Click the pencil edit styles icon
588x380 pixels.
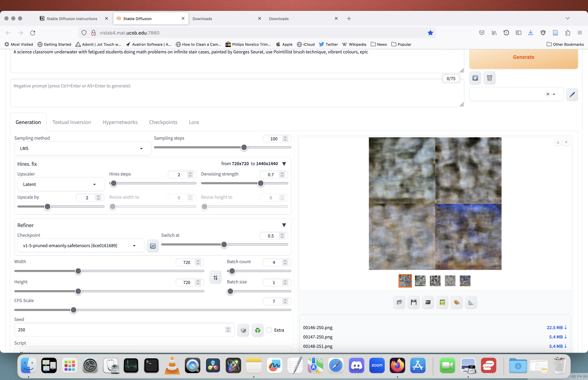tap(572, 94)
